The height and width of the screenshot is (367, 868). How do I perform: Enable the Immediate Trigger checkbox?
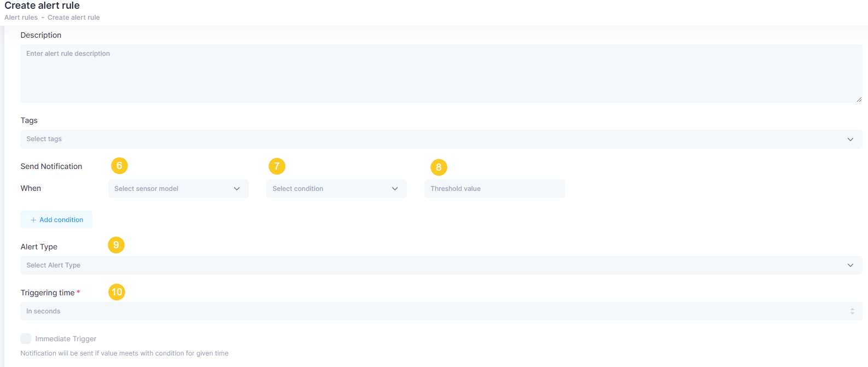click(x=26, y=339)
